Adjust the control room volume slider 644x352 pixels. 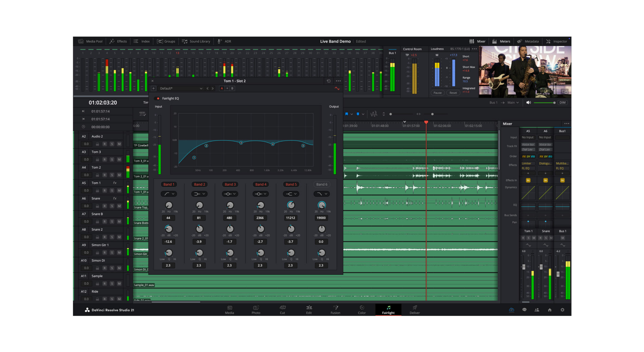click(545, 102)
